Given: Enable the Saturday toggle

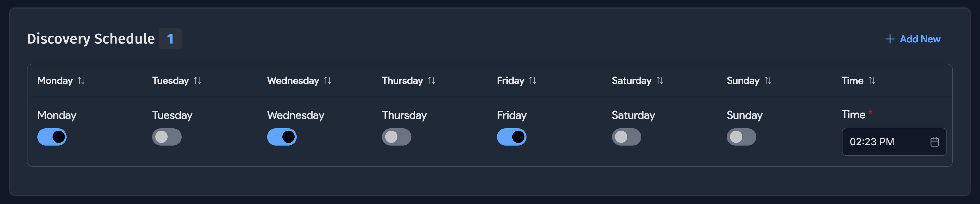Looking at the screenshot, I should point(627,137).
